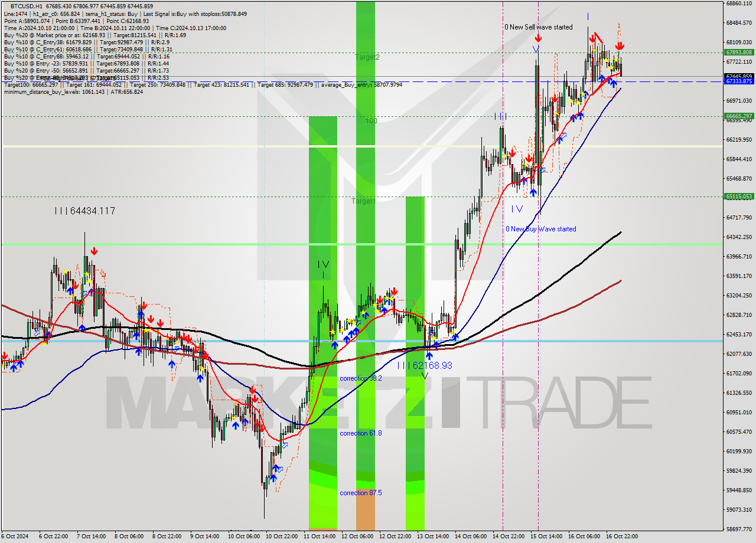
Task: Click the '6 Oct 2024' time axis label
Action: pyautogui.click(x=15, y=537)
